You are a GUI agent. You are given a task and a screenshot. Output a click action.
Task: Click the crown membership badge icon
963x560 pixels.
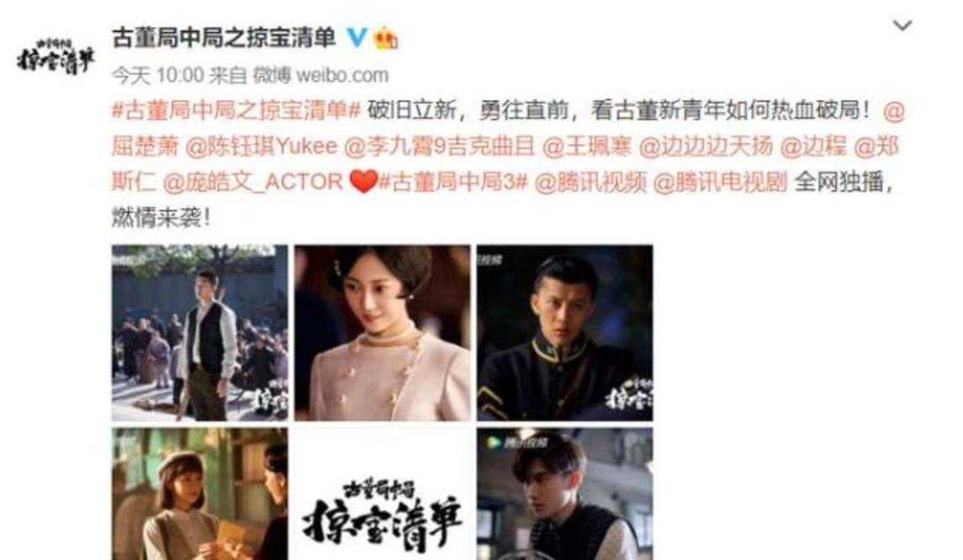tap(386, 38)
